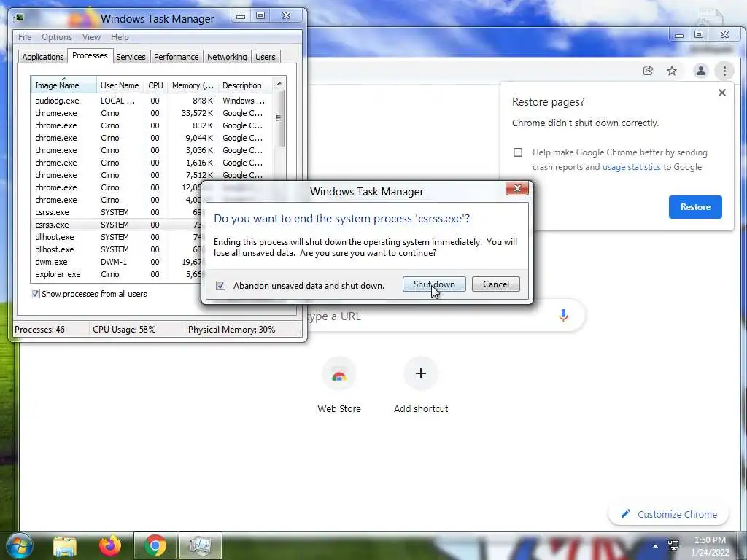Close the csrss.exe warning dialog

pos(517,188)
